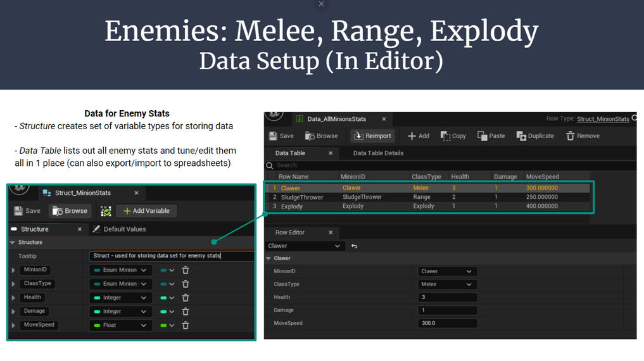Delete the MoveSpeed variable with trash icon
The width and height of the screenshot is (644, 361).
(x=186, y=326)
